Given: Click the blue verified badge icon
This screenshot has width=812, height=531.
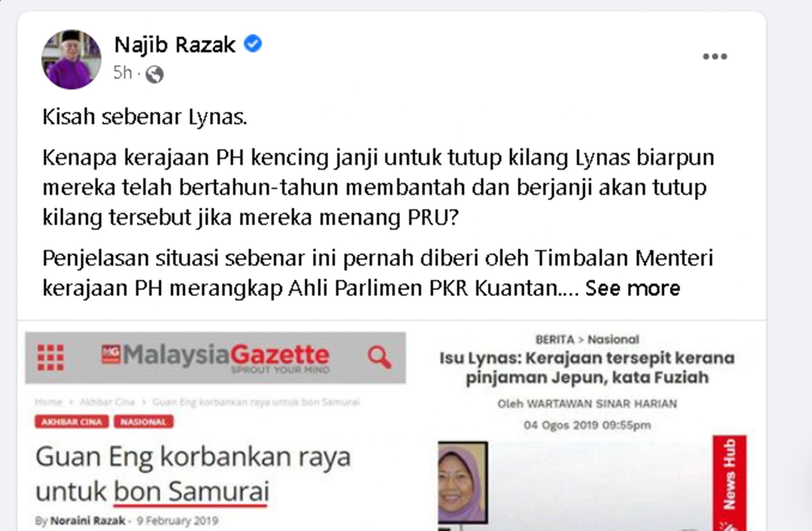Looking at the screenshot, I should 253,44.
